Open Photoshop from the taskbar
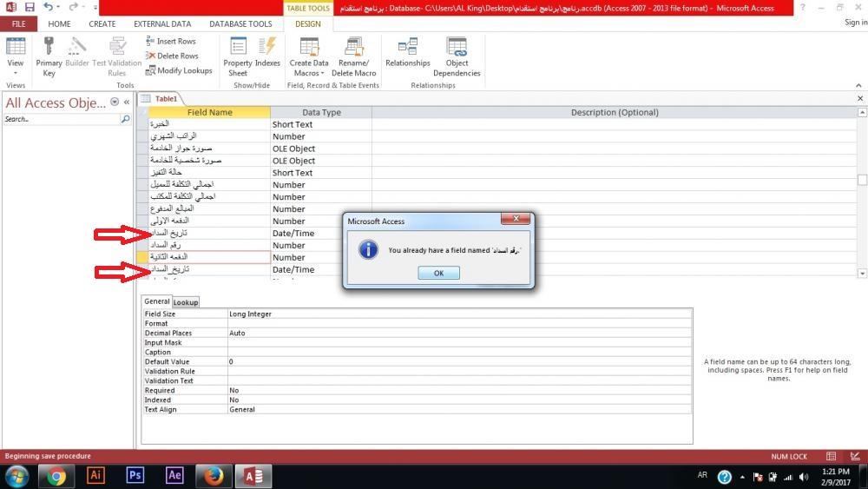The image size is (868, 489). click(x=135, y=476)
